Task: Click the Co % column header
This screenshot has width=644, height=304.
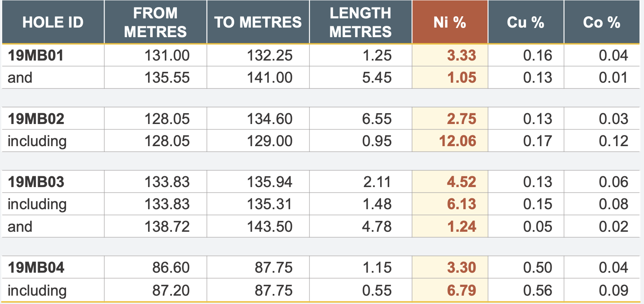Action: coord(601,23)
